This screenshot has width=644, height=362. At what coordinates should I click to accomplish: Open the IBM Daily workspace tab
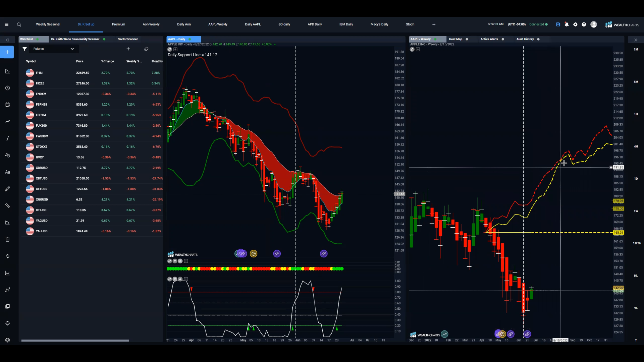pos(346,24)
